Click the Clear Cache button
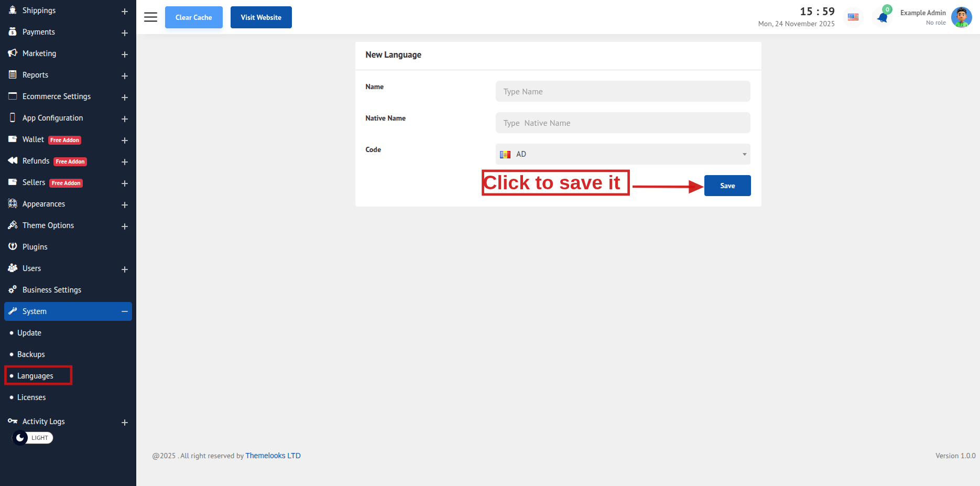The height and width of the screenshot is (486, 980). coord(193,17)
